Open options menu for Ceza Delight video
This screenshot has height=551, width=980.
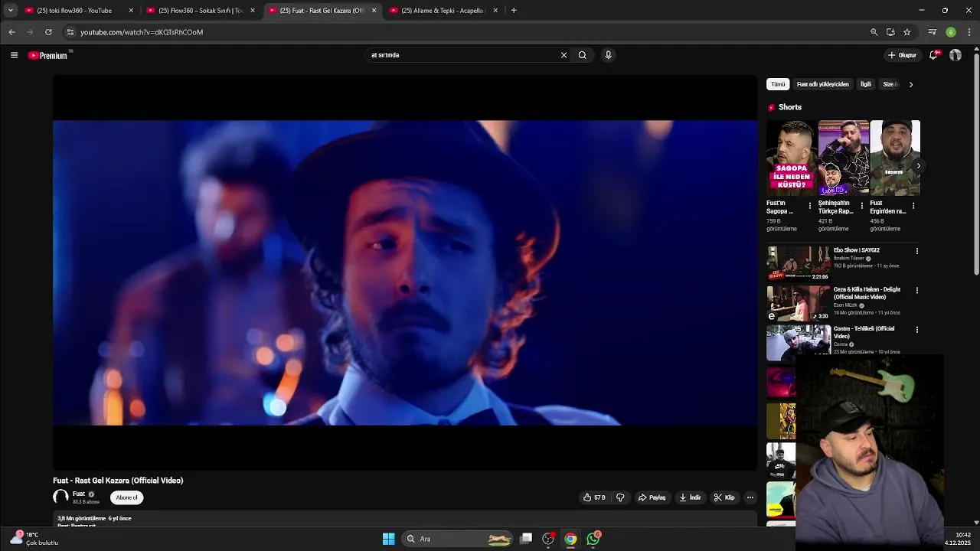(x=917, y=290)
